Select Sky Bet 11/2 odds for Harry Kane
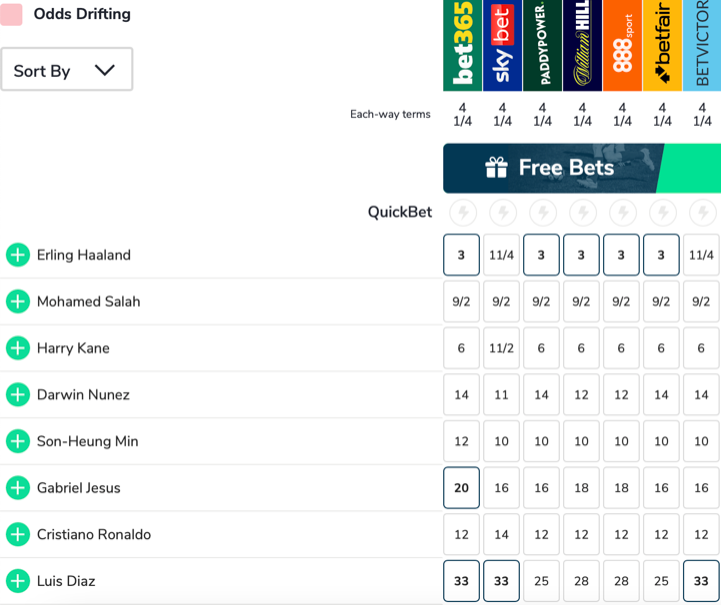 [x=502, y=348]
